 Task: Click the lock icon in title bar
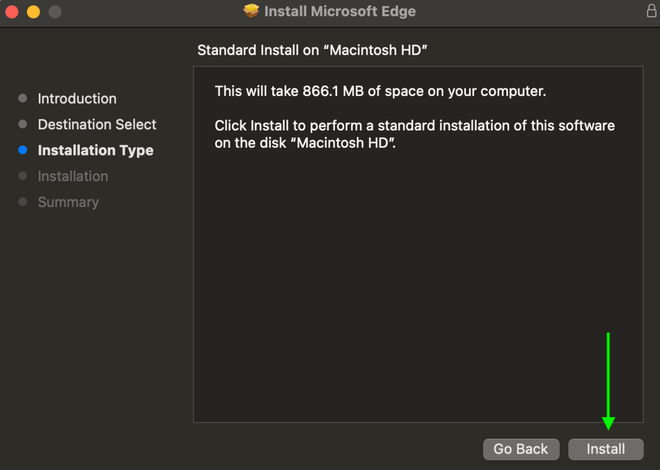pyautogui.click(x=651, y=11)
